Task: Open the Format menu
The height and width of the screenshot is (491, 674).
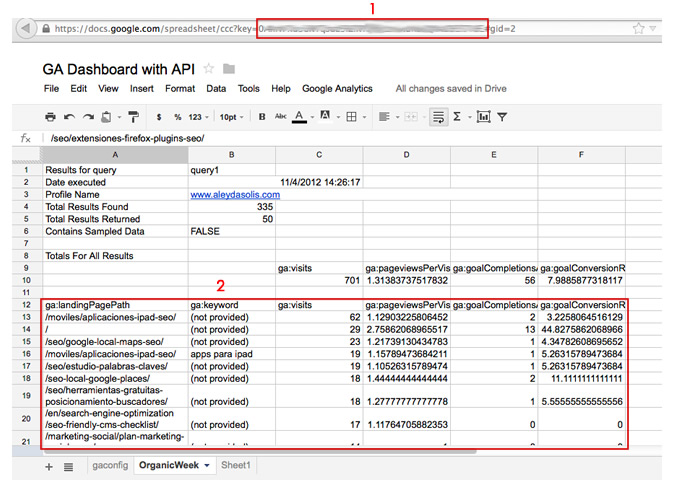Action: [180, 89]
